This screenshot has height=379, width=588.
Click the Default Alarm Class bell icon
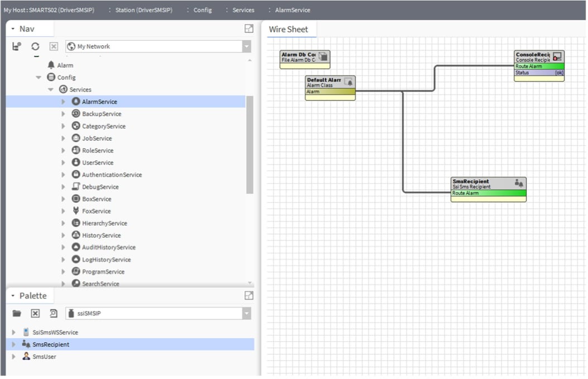[x=349, y=82]
